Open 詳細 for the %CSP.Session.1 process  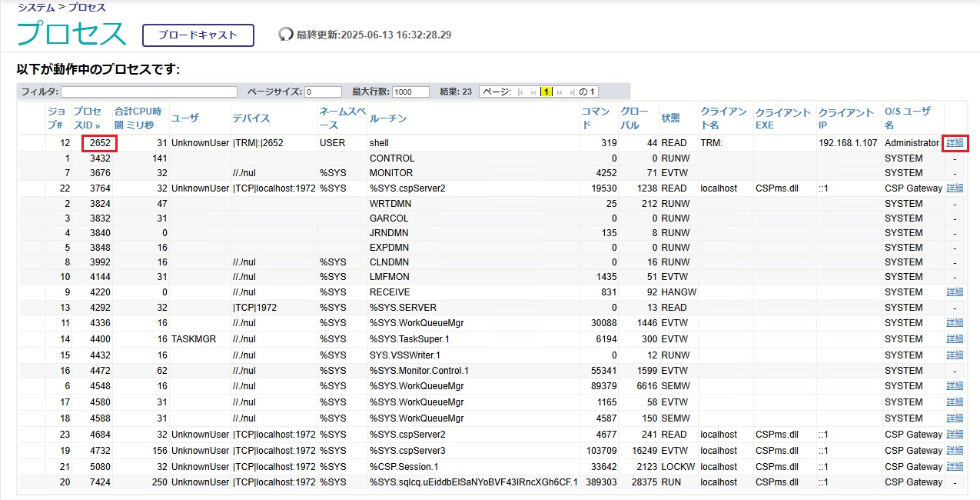(x=954, y=466)
